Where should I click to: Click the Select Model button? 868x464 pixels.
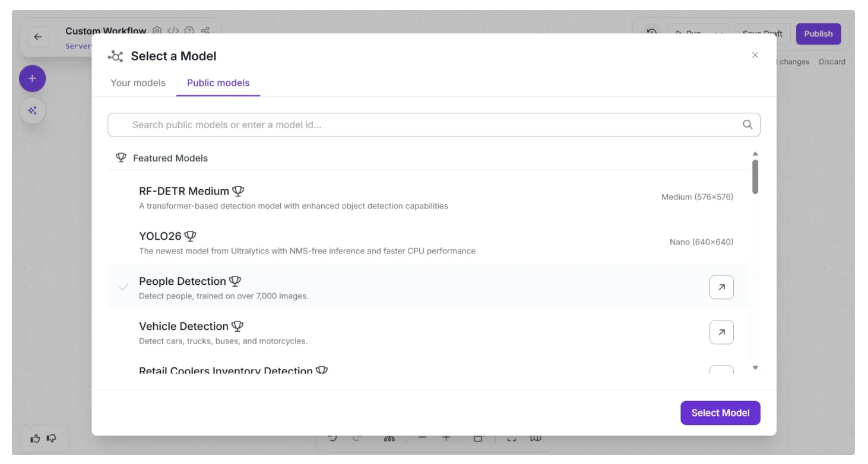pyautogui.click(x=720, y=413)
